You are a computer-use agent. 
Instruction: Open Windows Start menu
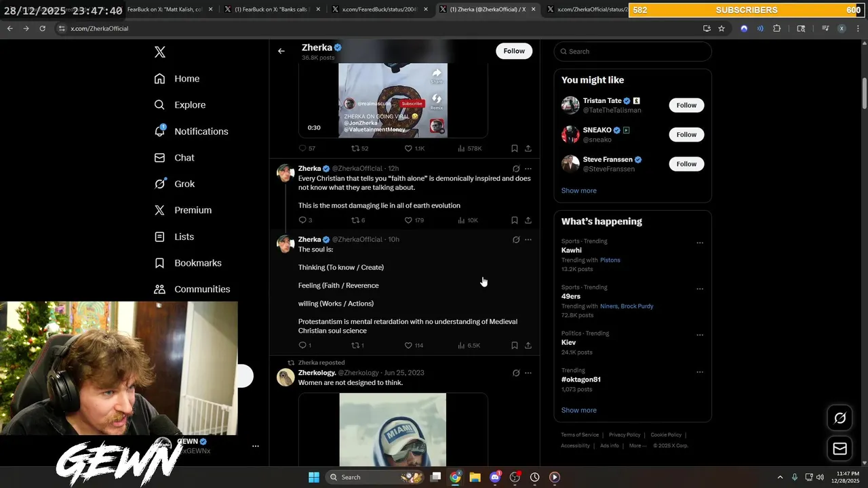click(x=314, y=477)
